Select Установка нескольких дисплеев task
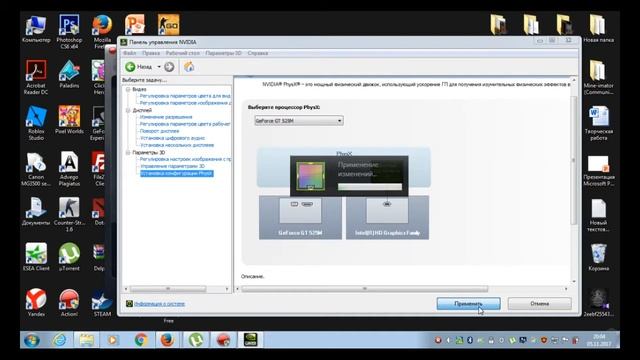Viewport: 640px width, 360px height. pyautogui.click(x=177, y=145)
